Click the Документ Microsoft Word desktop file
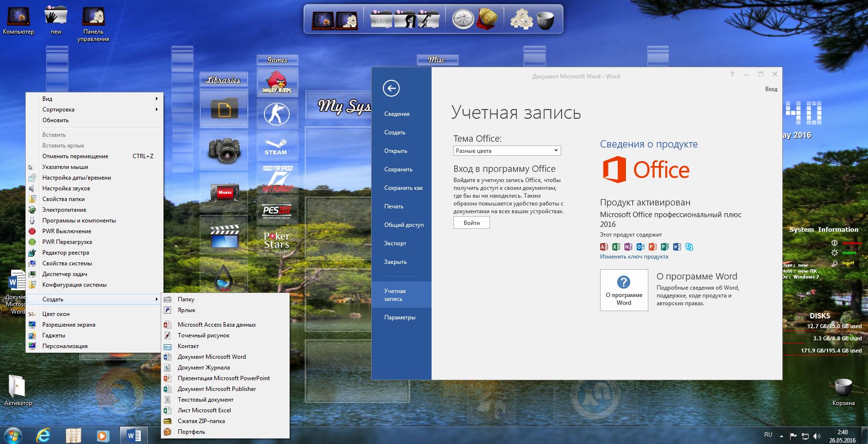The width and height of the screenshot is (868, 444). coord(16,292)
